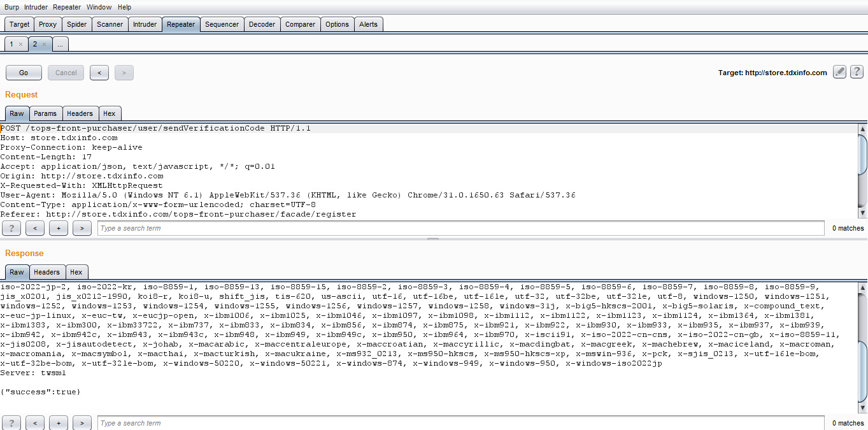Viewport: 868px width, 430px height.
Task: Open the Burp menu
Action: pos(11,7)
